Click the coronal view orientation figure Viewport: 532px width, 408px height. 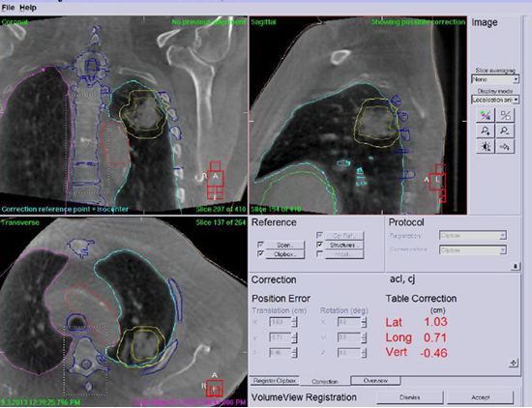tap(216, 180)
